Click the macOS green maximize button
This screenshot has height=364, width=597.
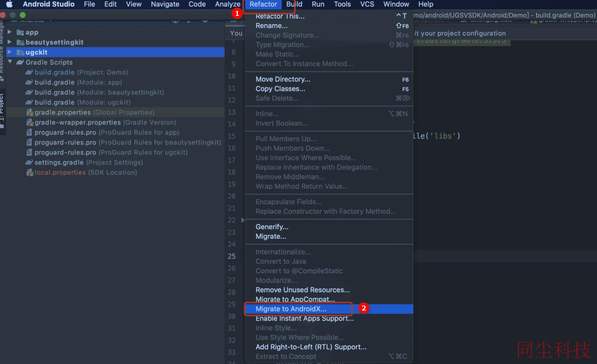23,15
